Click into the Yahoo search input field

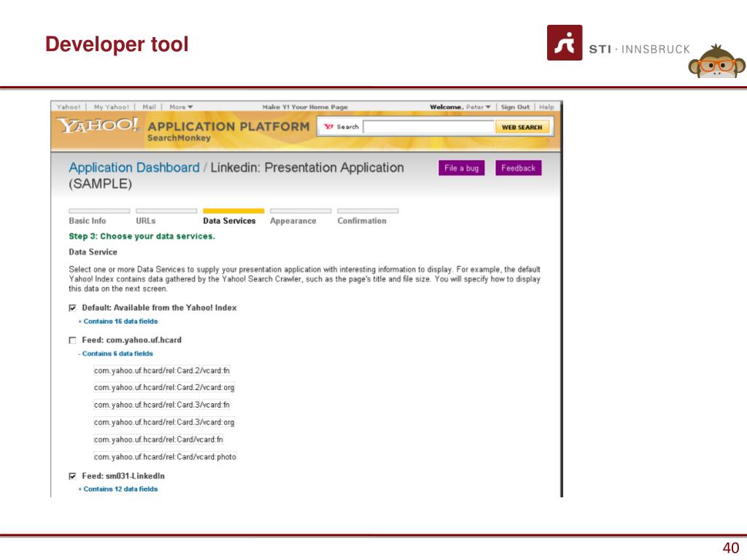(x=428, y=127)
